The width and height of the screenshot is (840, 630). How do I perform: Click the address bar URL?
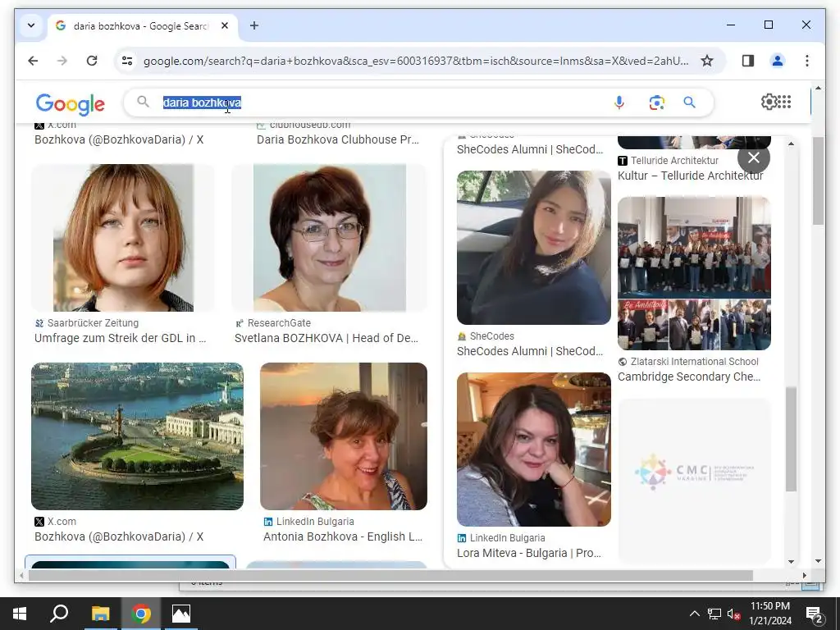pyautogui.click(x=416, y=61)
